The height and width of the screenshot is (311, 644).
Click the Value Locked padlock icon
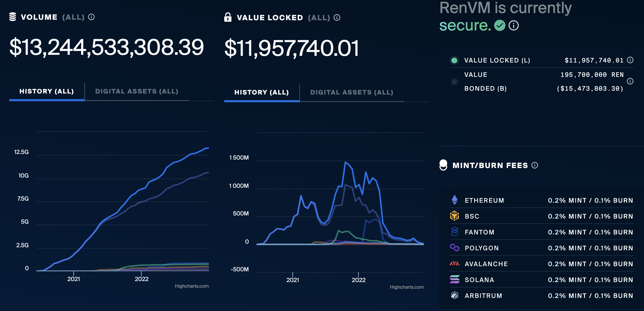[228, 17]
